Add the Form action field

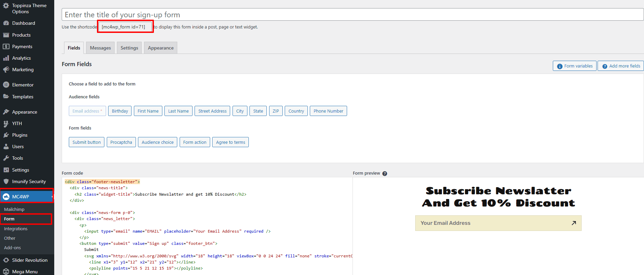tap(195, 142)
